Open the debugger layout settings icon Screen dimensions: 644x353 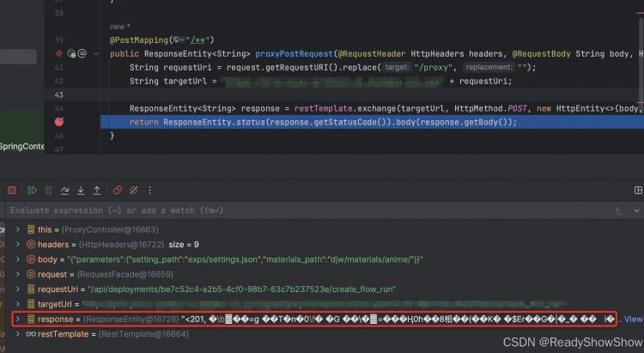point(638,191)
